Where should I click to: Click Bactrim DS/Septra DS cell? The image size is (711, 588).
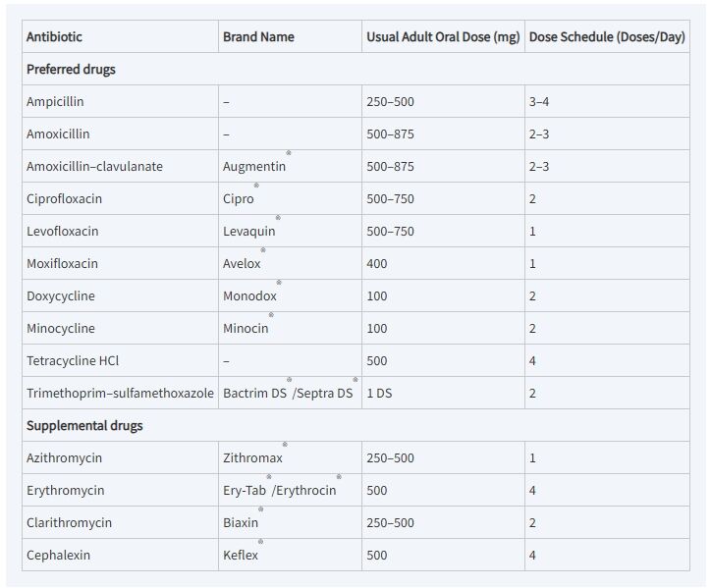(x=288, y=393)
